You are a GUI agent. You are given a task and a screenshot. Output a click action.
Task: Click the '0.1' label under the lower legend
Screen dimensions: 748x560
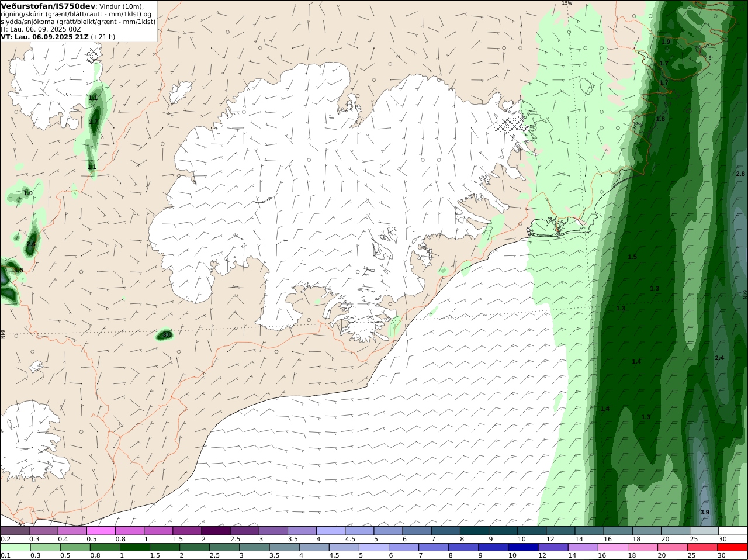click(x=6, y=555)
